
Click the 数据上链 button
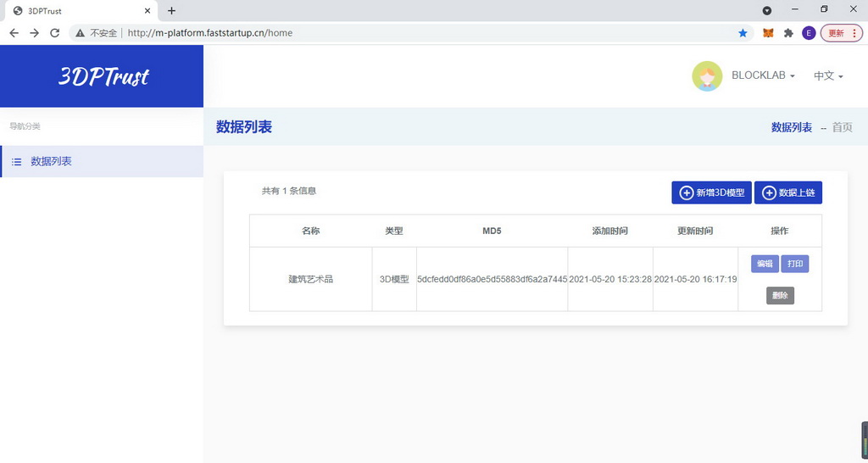[787, 192]
